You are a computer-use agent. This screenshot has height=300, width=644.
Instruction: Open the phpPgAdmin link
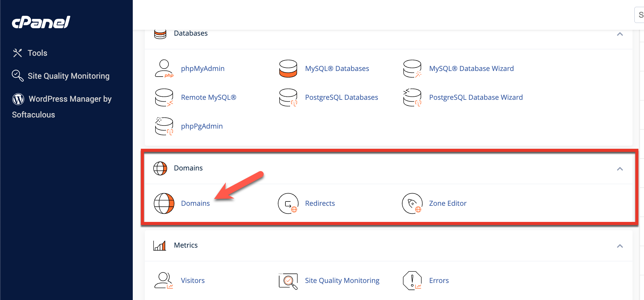(x=202, y=126)
